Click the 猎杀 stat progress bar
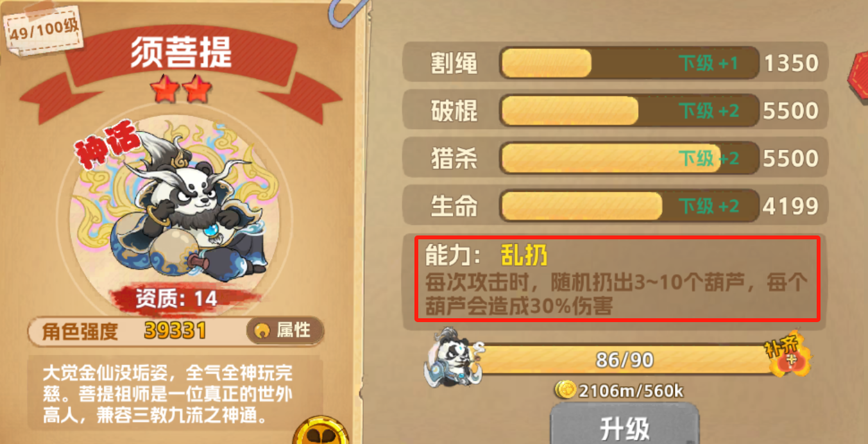Viewport: 868px width, 444px height. tap(628, 158)
